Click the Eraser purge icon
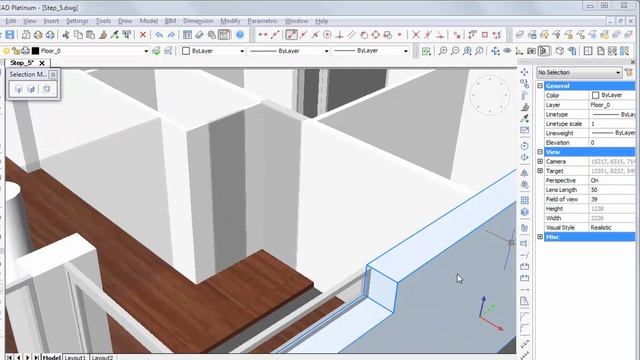Image resolution: width=640 pixels, height=360 pixels. (199, 35)
